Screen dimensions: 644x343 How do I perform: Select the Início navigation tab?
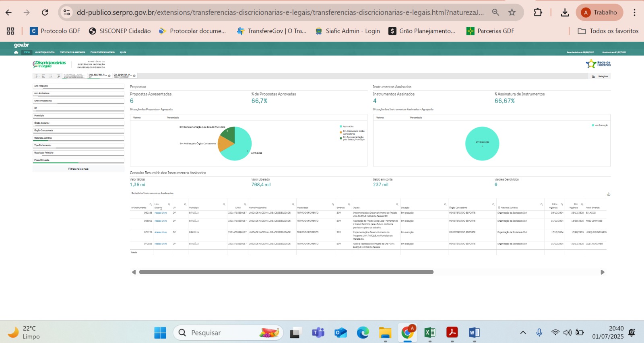[x=27, y=52]
